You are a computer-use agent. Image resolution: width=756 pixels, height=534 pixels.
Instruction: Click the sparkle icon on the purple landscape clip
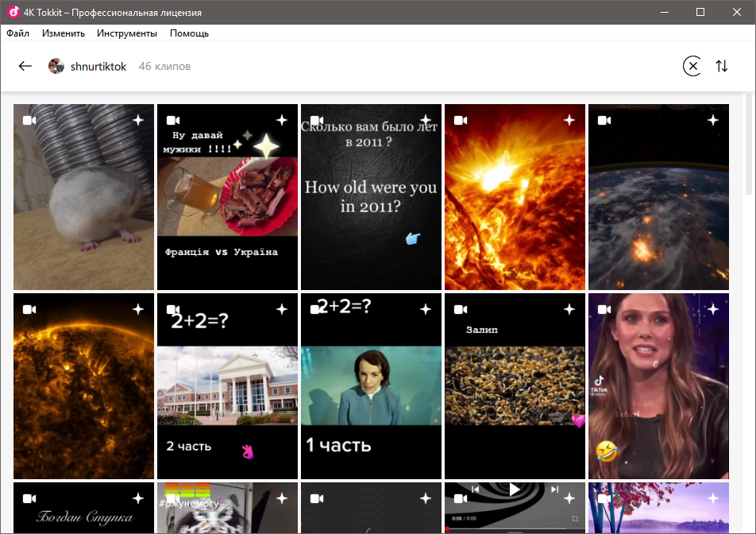[x=712, y=498]
